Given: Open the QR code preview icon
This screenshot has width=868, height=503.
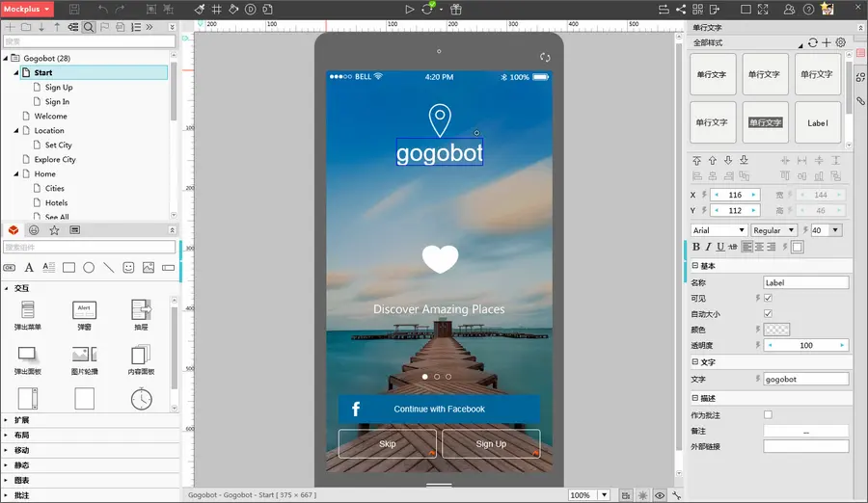Looking at the screenshot, I should point(697,10).
